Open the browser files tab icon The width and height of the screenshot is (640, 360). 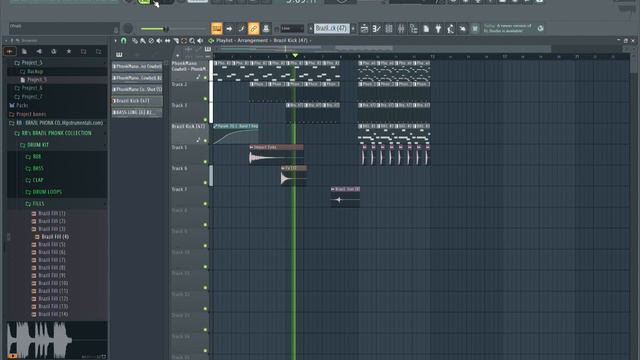(x=24, y=51)
